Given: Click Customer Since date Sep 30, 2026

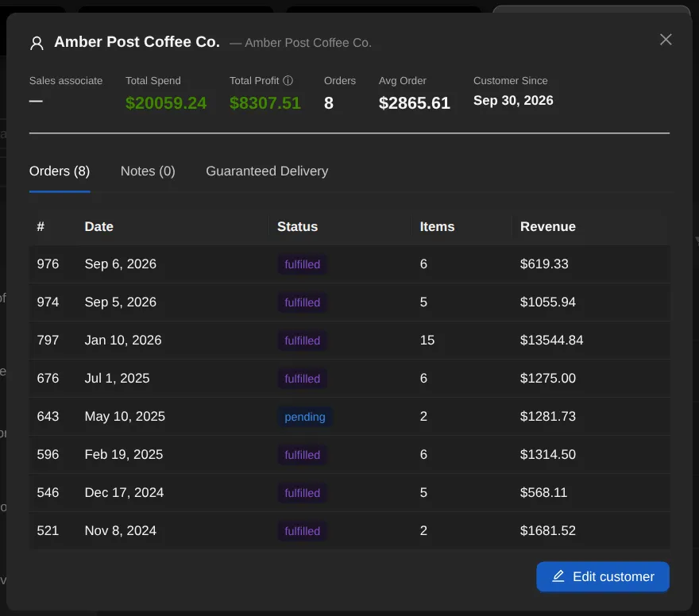Looking at the screenshot, I should pos(513,101).
